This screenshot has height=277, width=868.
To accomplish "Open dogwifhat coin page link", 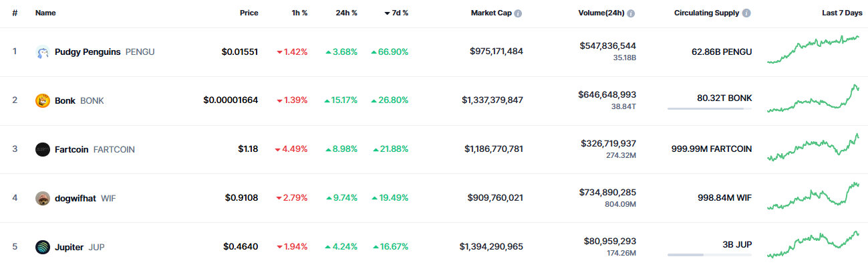I will coord(76,198).
